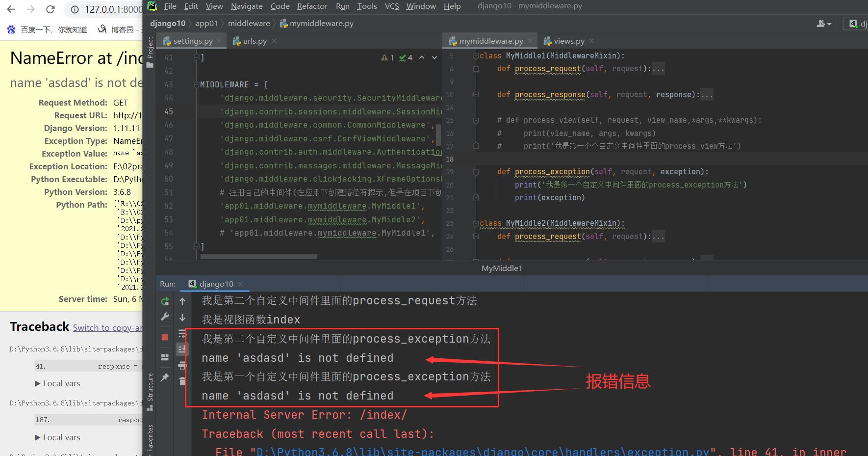
Task: Click the warning indicator in settings.py
Action: coord(387,57)
